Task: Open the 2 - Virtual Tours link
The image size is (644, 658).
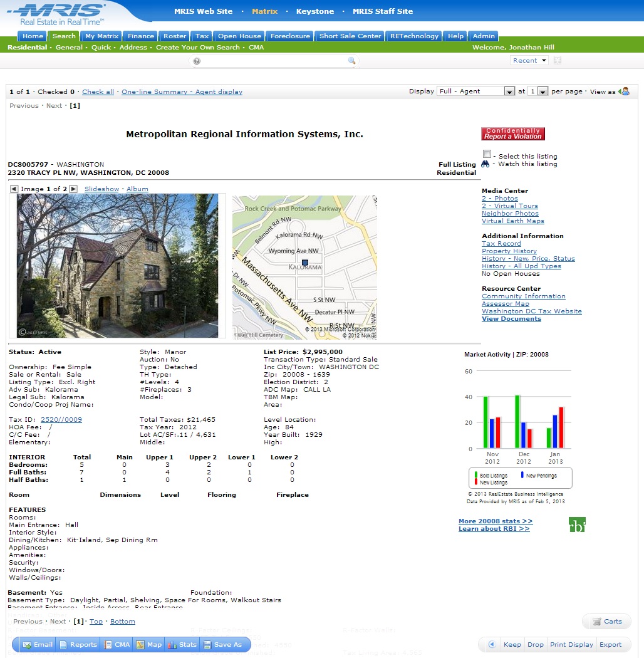Action: click(510, 206)
